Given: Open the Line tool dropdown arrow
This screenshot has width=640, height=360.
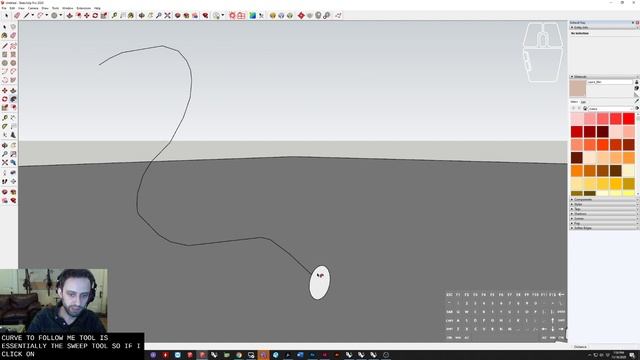Looking at the screenshot, I should pyautogui.click(x=33, y=16).
